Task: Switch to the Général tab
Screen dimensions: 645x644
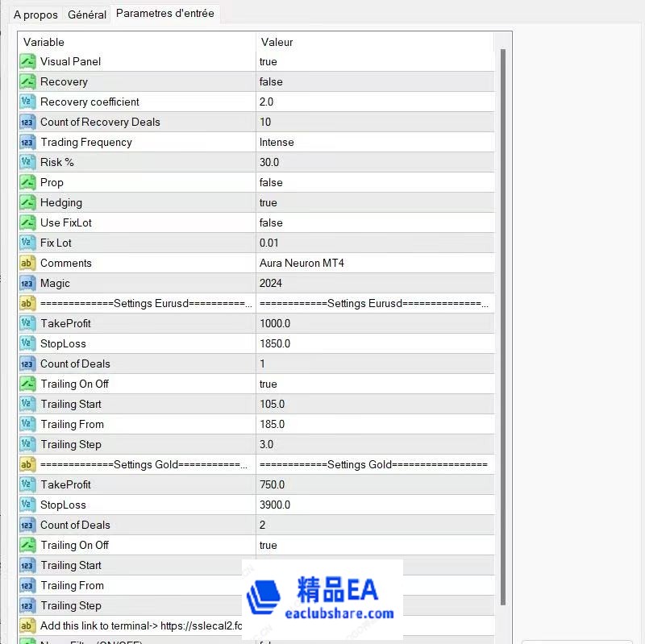Action: (87, 15)
